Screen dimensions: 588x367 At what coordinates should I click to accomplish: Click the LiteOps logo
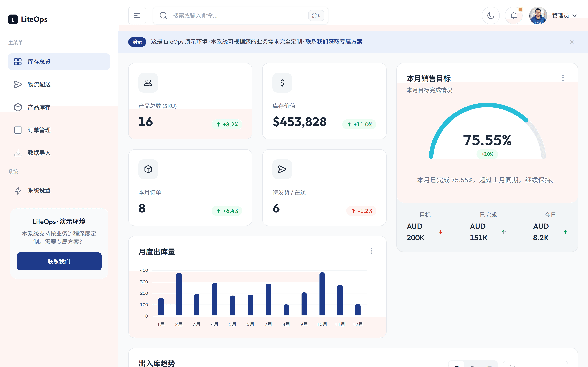pos(28,19)
